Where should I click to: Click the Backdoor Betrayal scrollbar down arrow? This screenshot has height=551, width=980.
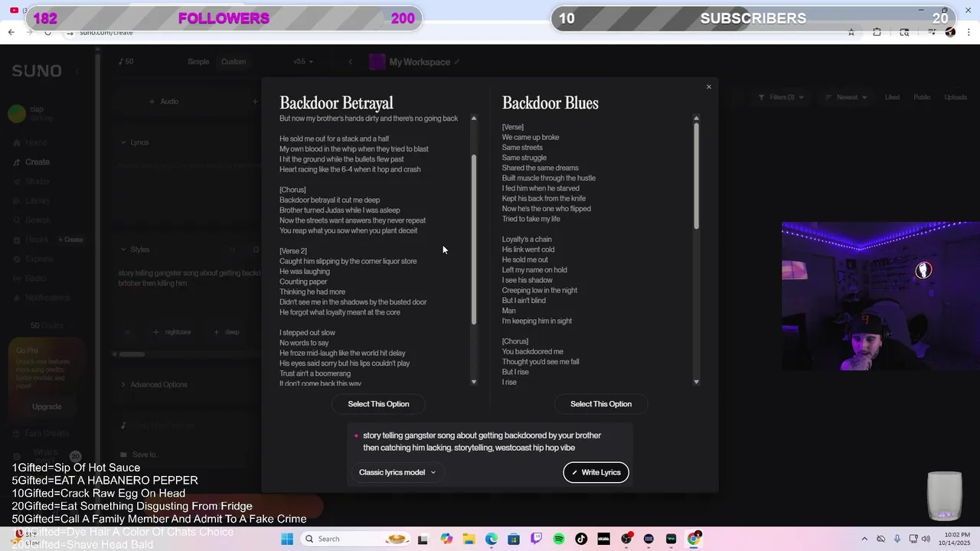(473, 381)
